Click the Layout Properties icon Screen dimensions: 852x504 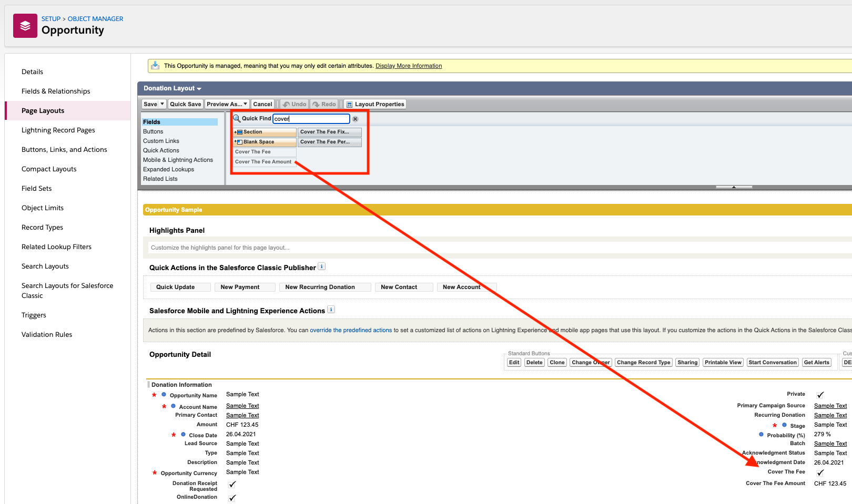[x=349, y=104]
